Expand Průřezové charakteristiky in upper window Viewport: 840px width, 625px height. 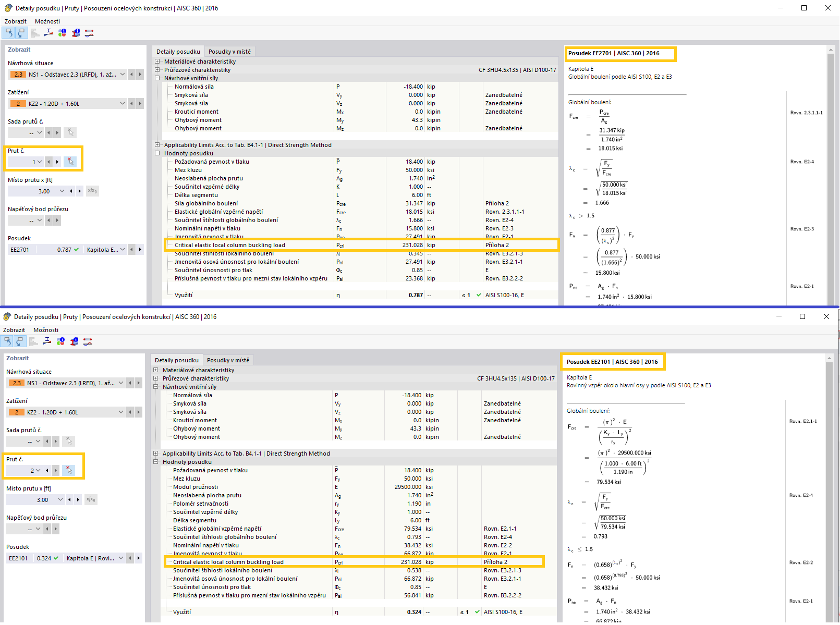coord(157,70)
